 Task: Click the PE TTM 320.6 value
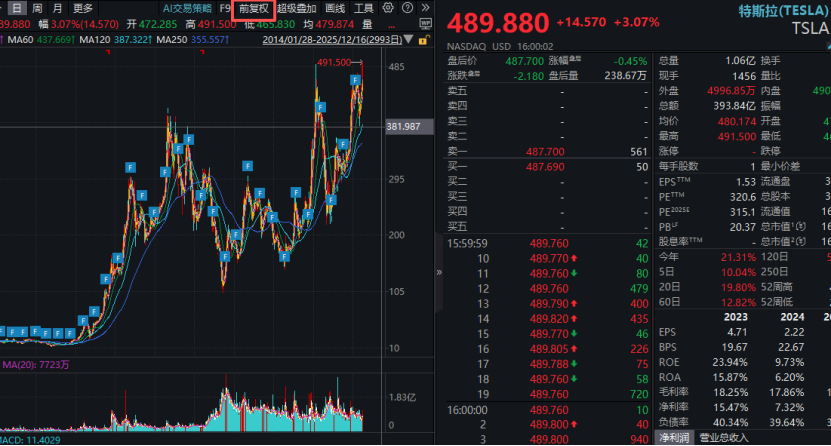click(x=742, y=197)
